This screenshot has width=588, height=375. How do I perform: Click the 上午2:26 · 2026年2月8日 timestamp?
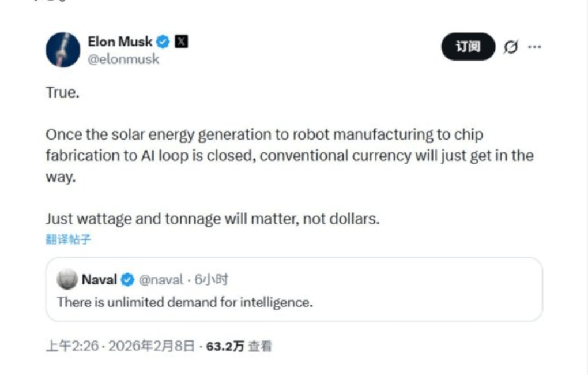coord(120,346)
